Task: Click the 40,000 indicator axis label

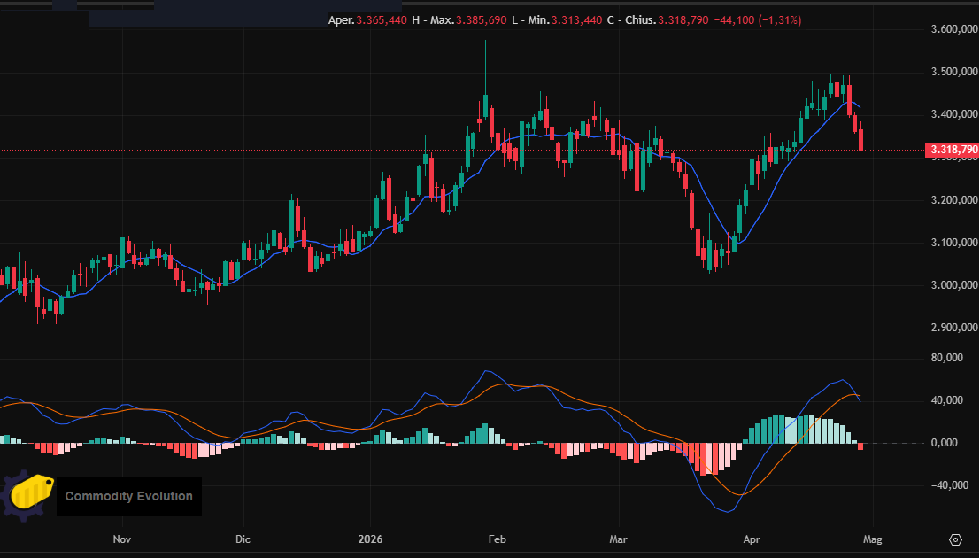Action: coord(947,400)
